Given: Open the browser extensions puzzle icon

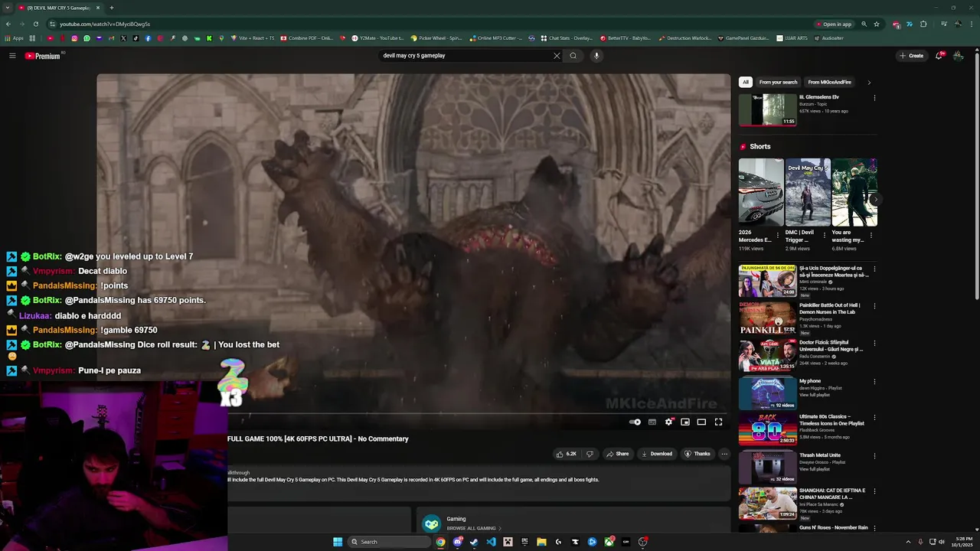Looking at the screenshot, I should [922, 24].
